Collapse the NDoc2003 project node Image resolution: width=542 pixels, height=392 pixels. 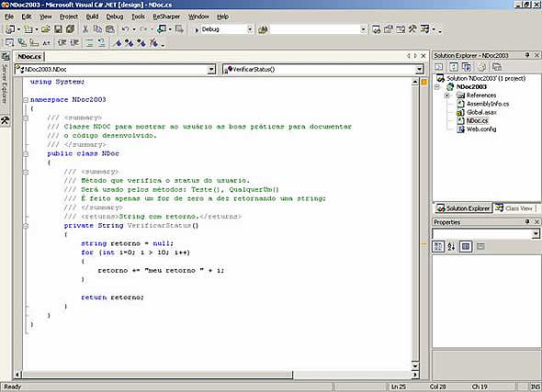(437, 86)
